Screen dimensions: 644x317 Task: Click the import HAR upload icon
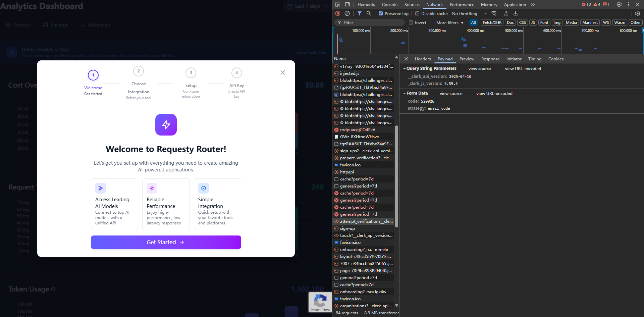click(506, 13)
